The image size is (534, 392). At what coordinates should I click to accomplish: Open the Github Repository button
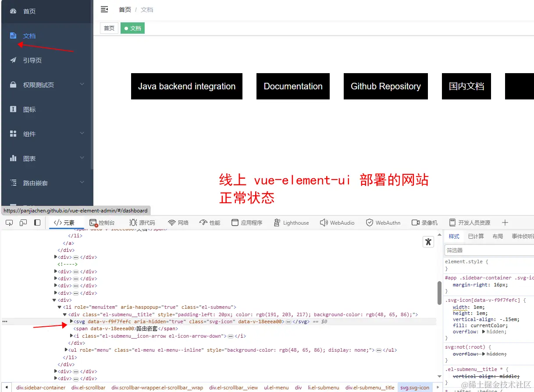(386, 86)
